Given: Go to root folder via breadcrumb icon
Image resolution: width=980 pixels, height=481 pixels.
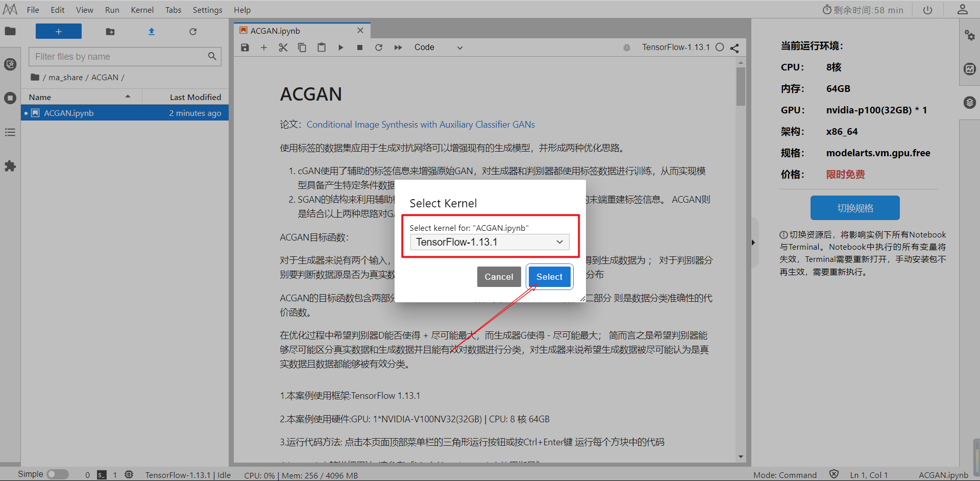Looking at the screenshot, I should [x=35, y=77].
